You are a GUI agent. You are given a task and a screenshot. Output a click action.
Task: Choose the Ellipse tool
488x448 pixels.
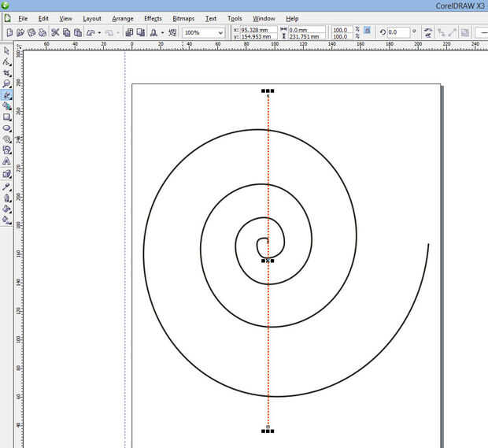(x=7, y=128)
